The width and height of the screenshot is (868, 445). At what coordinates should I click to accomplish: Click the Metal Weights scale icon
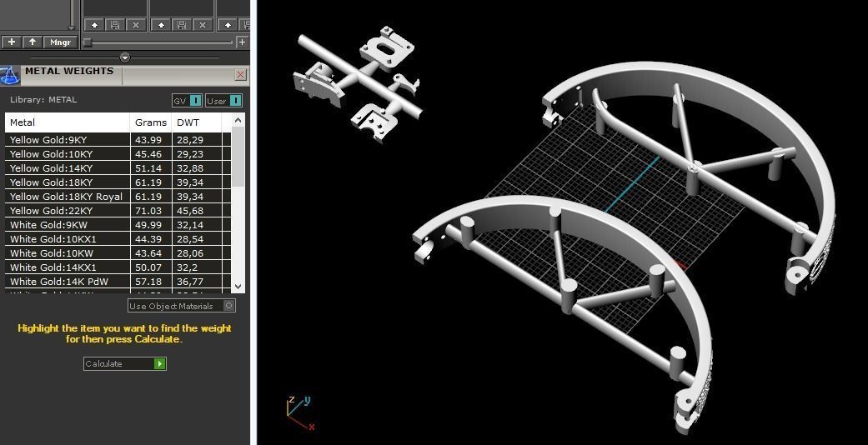(9, 75)
